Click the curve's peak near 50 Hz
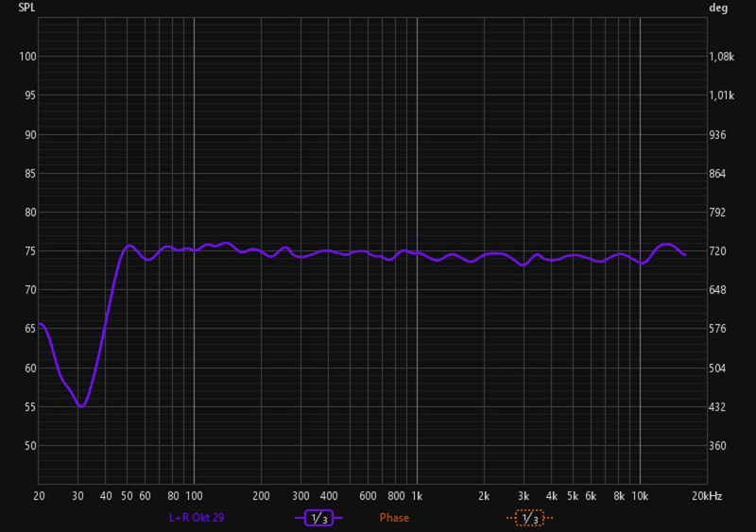This screenshot has height=532, width=756. pos(129,246)
